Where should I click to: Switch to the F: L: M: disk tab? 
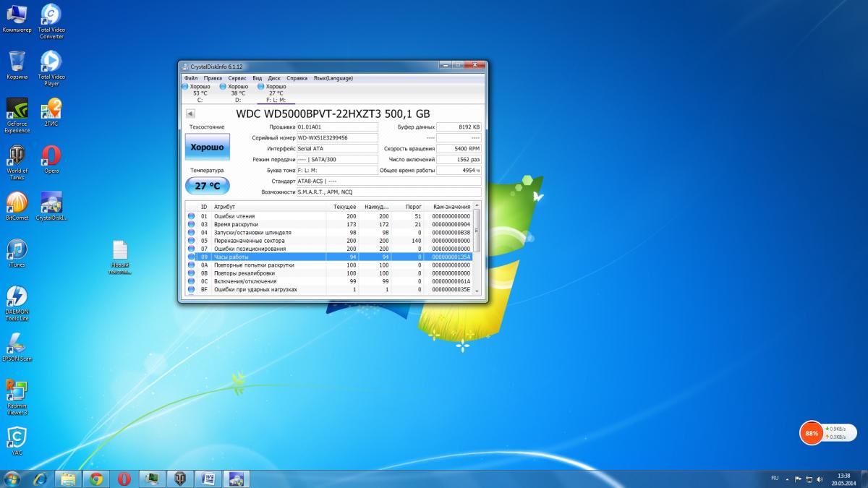pos(276,93)
